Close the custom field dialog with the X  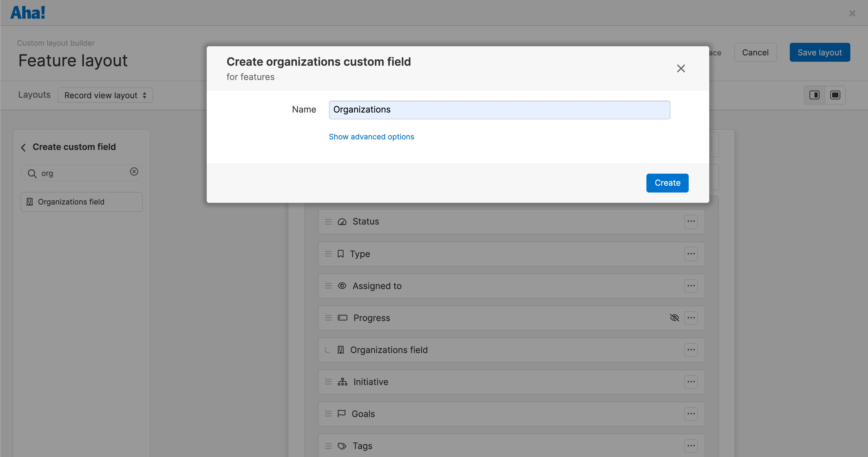(x=681, y=69)
